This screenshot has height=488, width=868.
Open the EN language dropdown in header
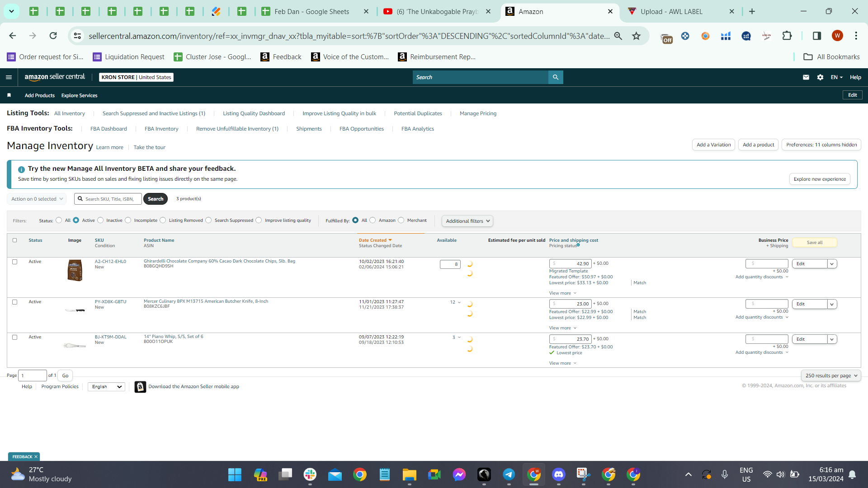pos(836,77)
